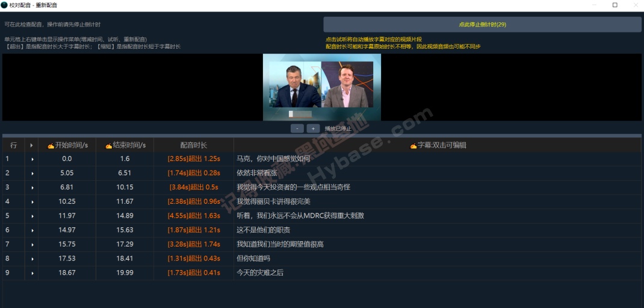
Task: Click duration cell [1.73s]超出 0.41s
Action: tap(194, 272)
